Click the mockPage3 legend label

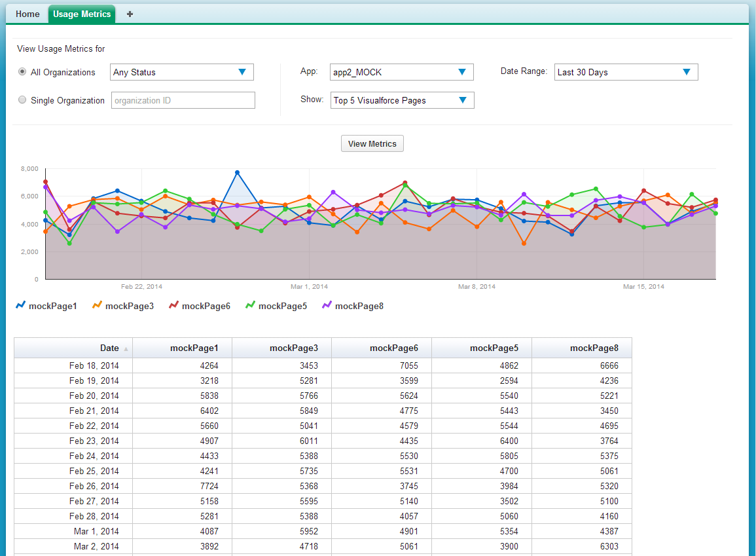click(130, 306)
